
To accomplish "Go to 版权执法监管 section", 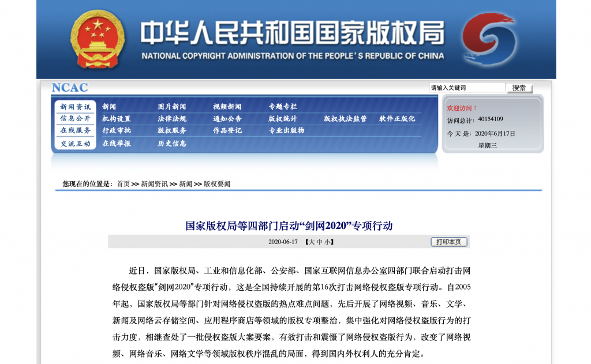I will click(345, 119).
